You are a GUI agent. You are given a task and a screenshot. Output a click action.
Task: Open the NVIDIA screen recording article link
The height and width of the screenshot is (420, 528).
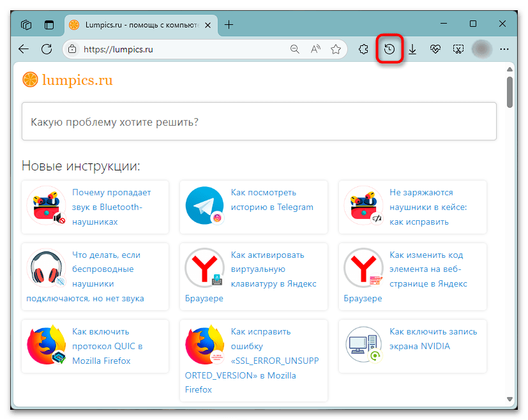[x=433, y=338]
